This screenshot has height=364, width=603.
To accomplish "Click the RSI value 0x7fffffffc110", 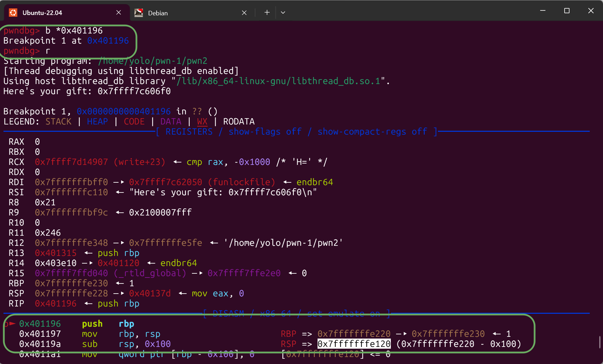I will coord(71,192).
